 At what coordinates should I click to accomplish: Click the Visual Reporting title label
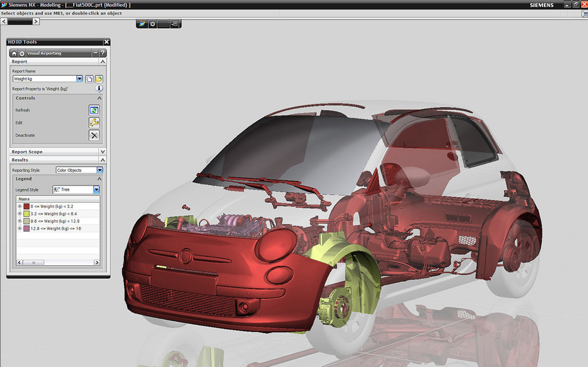[44, 54]
